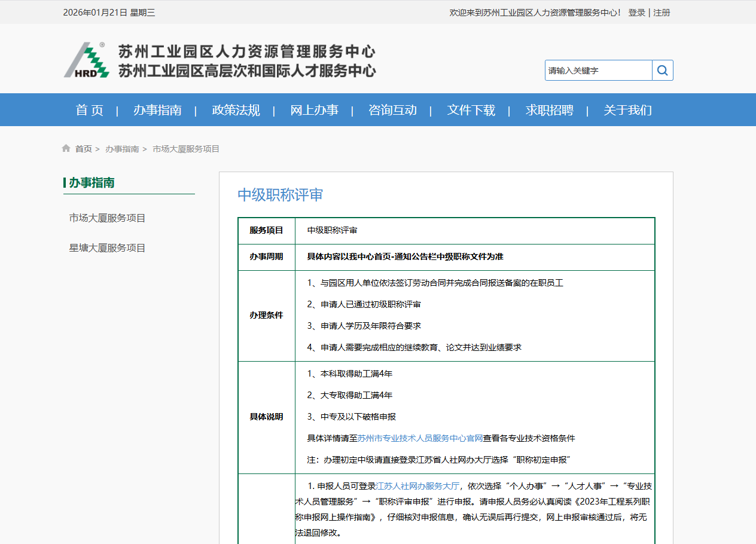Click the home icon in the breadcrumb
This screenshot has height=544, width=756.
point(66,148)
